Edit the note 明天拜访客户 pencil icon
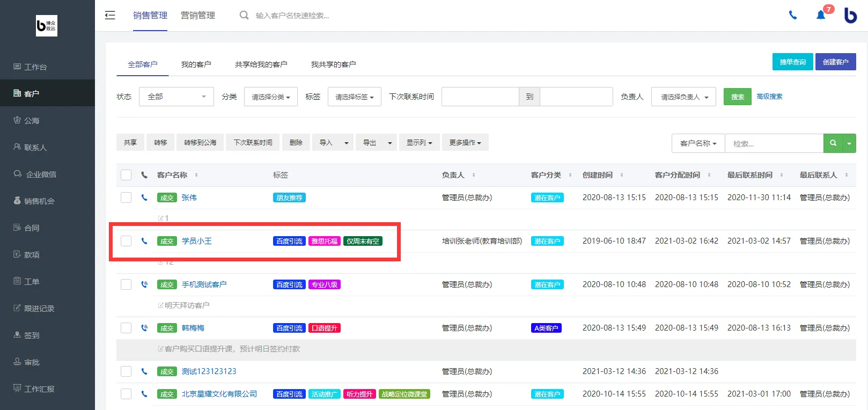Viewport: 868px width, 410px height. (161, 305)
